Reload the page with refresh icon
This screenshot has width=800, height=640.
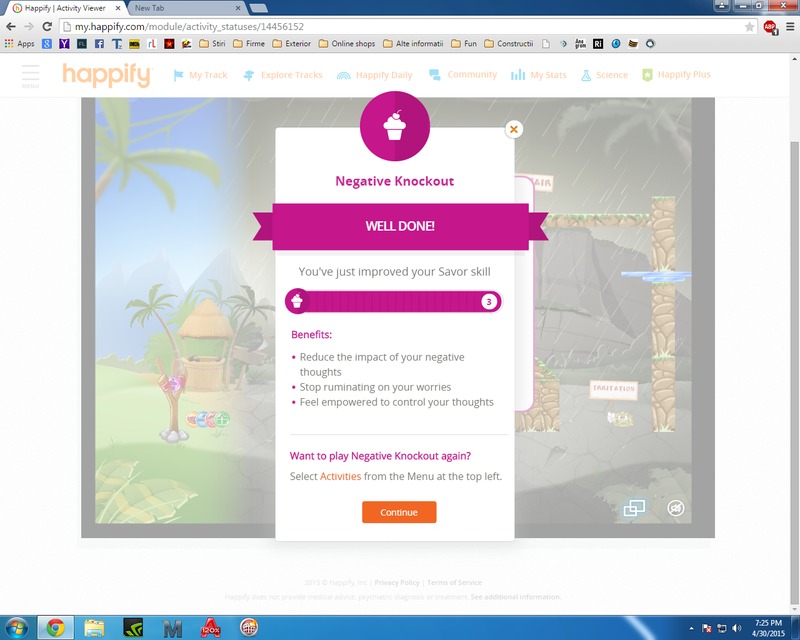click(47, 27)
